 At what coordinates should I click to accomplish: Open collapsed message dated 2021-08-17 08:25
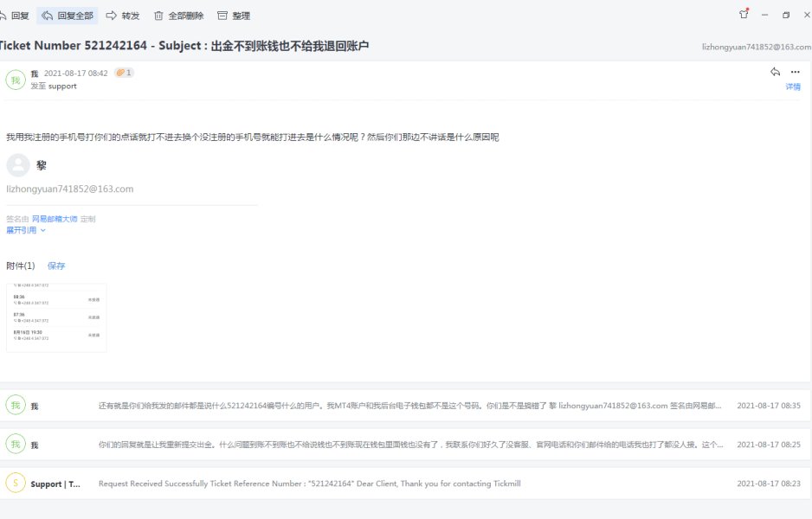tap(405, 445)
